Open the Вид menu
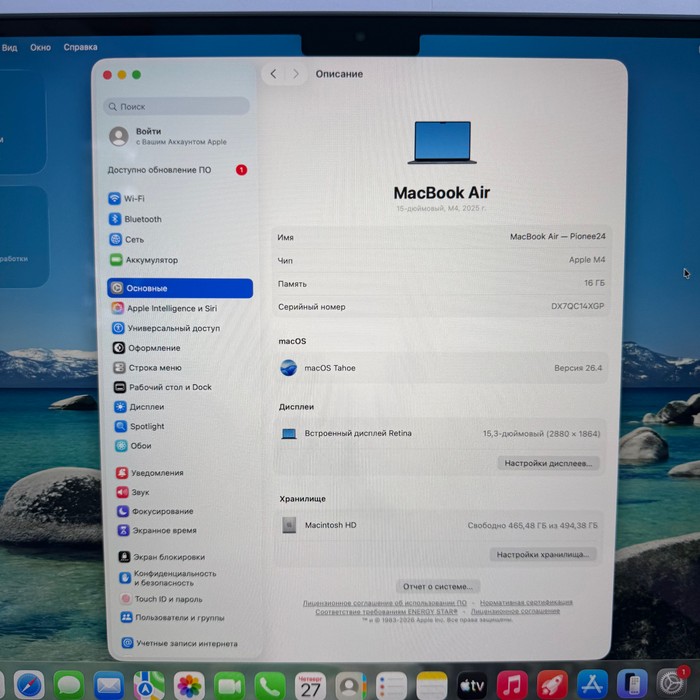700x700 pixels. [9, 48]
